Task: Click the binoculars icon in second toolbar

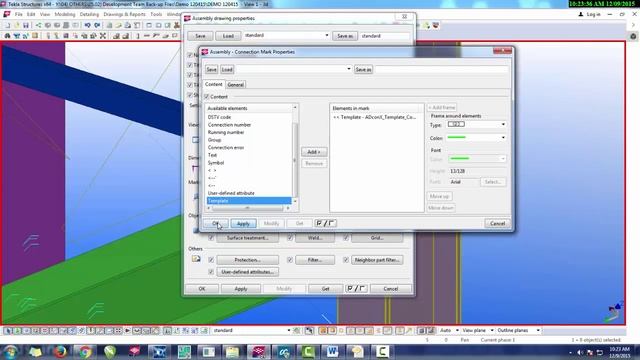Action: [x=7, y=36]
